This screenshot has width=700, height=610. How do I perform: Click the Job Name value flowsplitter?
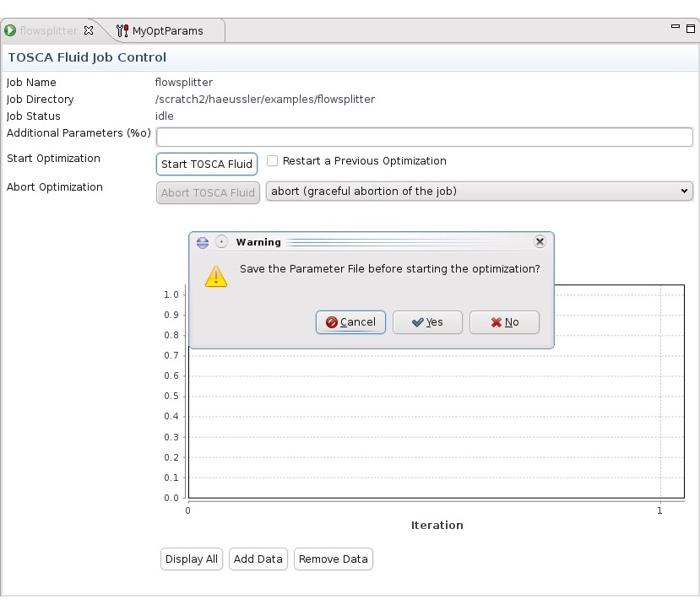coord(184,83)
